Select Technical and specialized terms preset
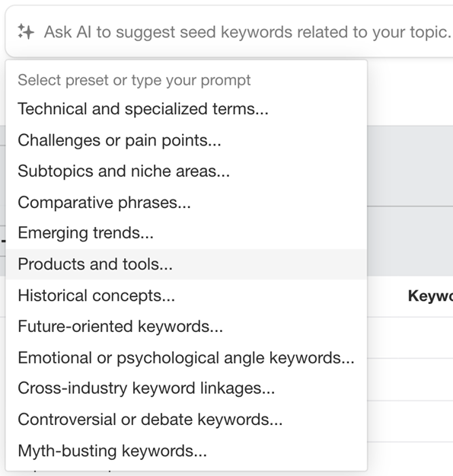This screenshot has height=476, width=453. click(187, 109)
